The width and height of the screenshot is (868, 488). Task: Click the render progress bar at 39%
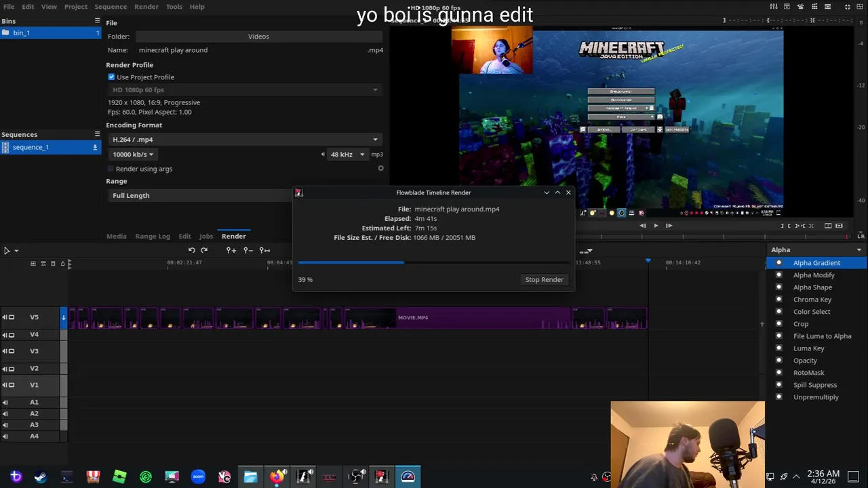(x=433, y=262)
